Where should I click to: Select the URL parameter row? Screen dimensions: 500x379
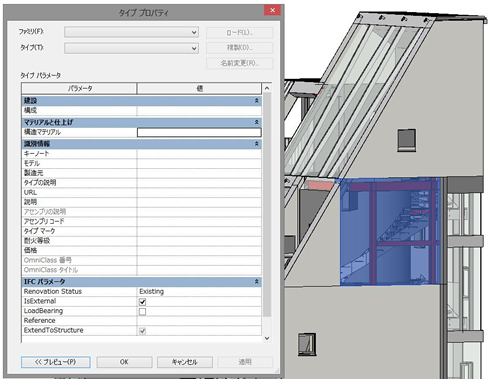[x=142, y=192]
